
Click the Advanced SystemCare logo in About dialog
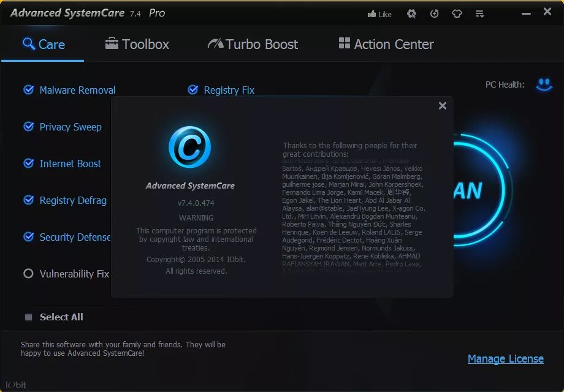[x=190, y=147]
